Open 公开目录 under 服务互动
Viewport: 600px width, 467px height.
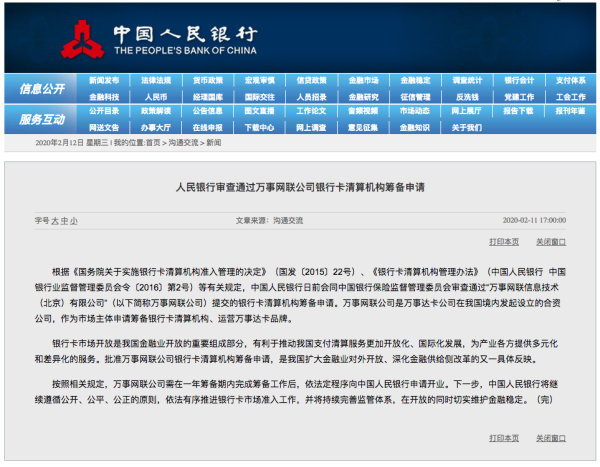point(104,111)
